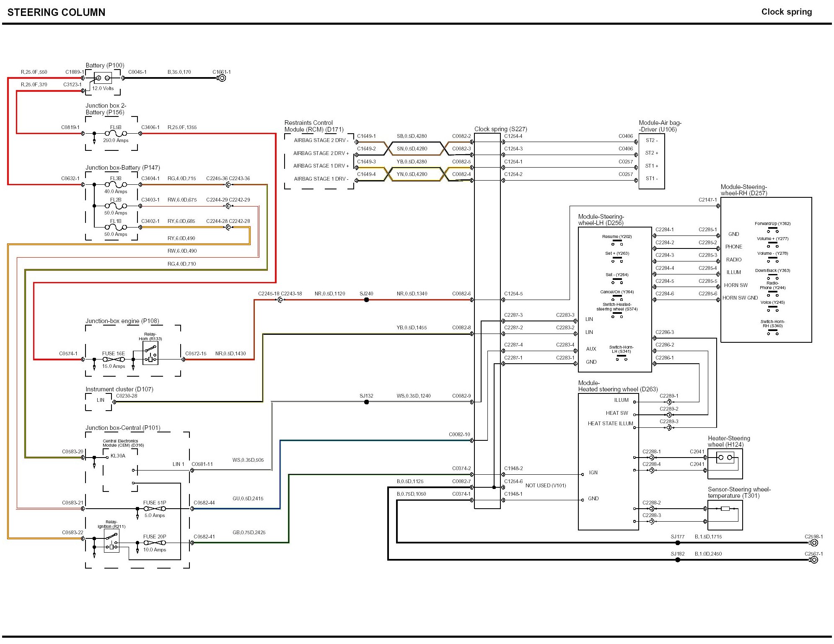
Task: Click the C1661-1 battery ground eyelet
Action: pos(222,78)
